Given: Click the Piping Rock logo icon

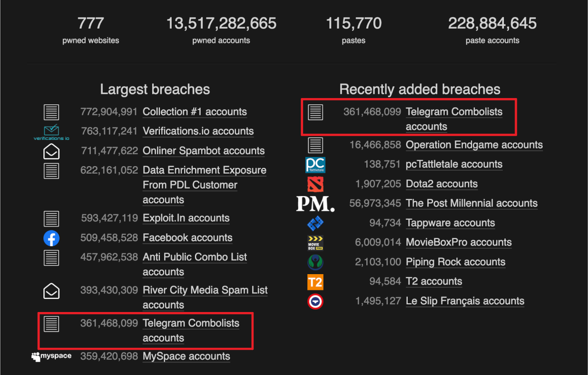Looking at the screenshot, I should point(315,262).
